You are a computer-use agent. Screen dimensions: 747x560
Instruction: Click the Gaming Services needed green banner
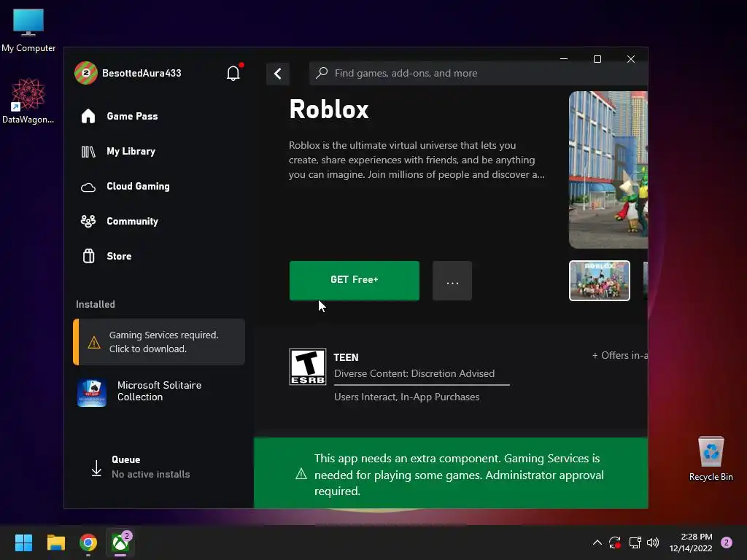pos(451,473)
